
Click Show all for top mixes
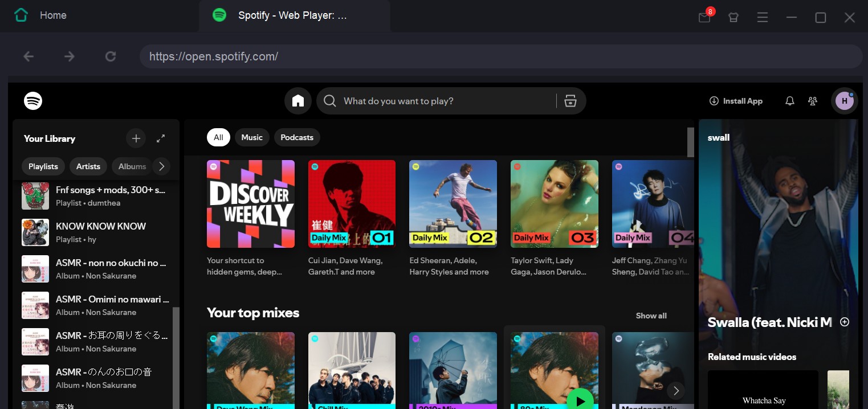tap(651, 316)
